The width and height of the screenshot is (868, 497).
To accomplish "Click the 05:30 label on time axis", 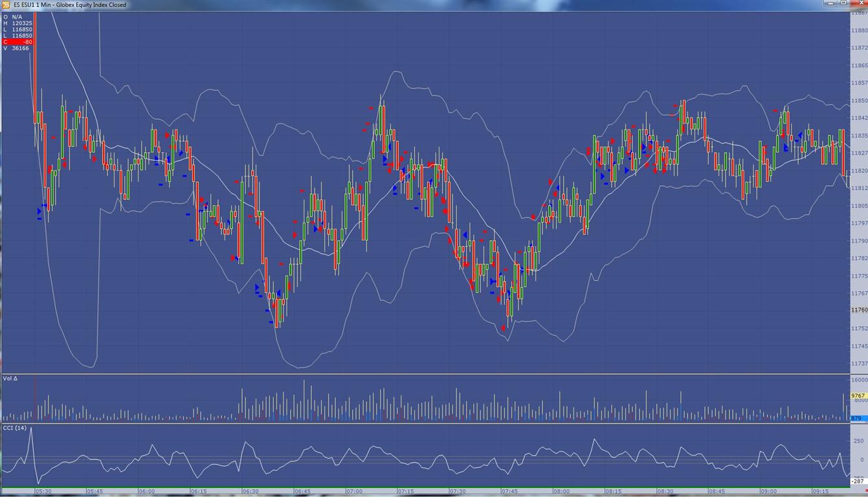I will click(x=43, y=492).
